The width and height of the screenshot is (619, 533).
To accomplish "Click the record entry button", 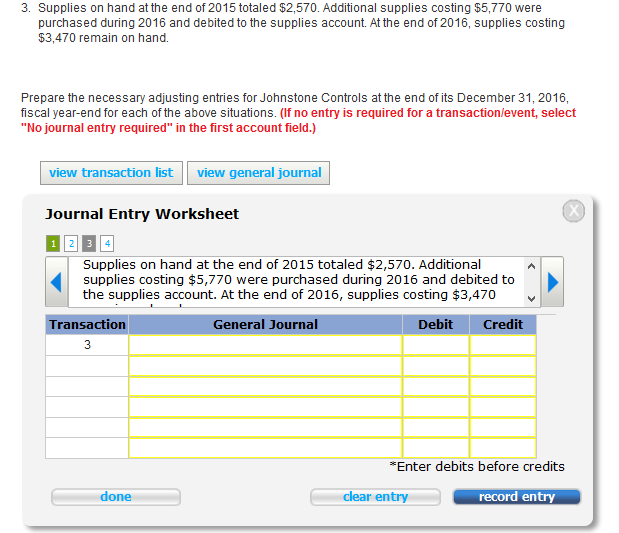I will coord(517,497).
